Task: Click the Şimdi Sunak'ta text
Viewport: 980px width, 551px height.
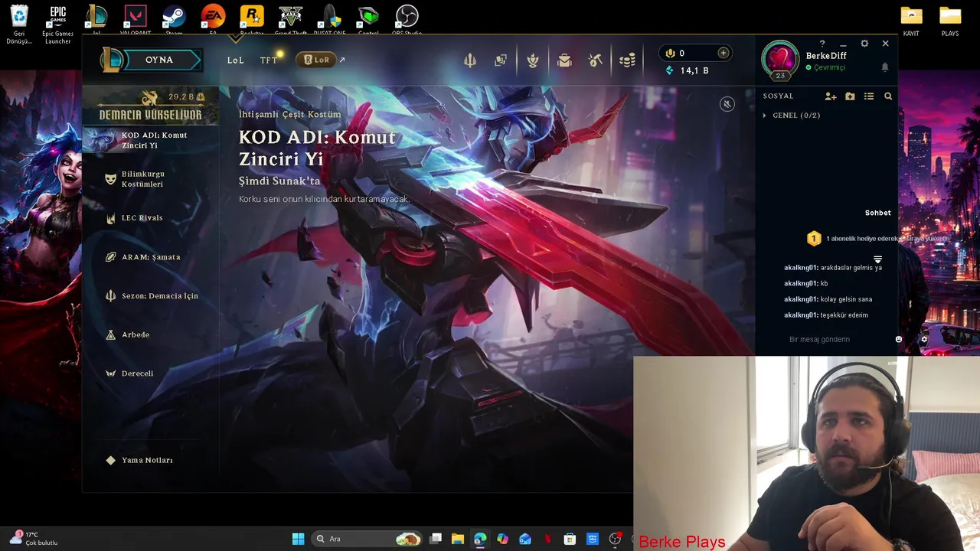Action: 279,181
